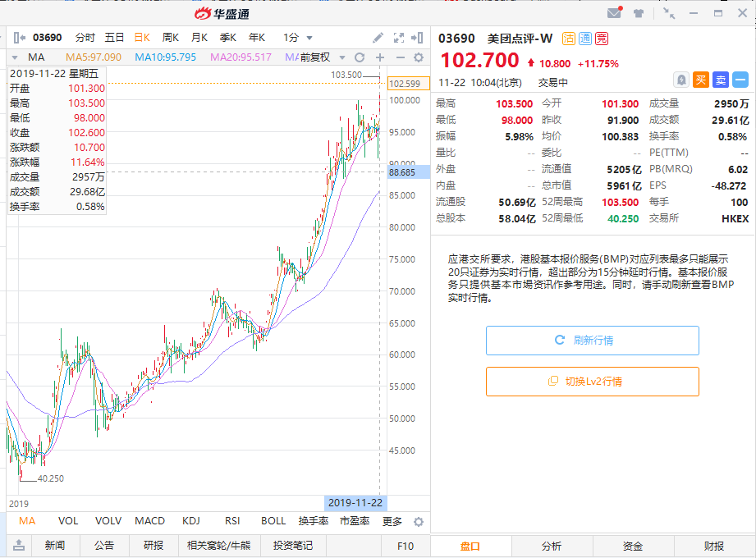This screenshot has width=756, height=558.
Task: Click MA10:95.795 legend label
Action: click(165, 57)
